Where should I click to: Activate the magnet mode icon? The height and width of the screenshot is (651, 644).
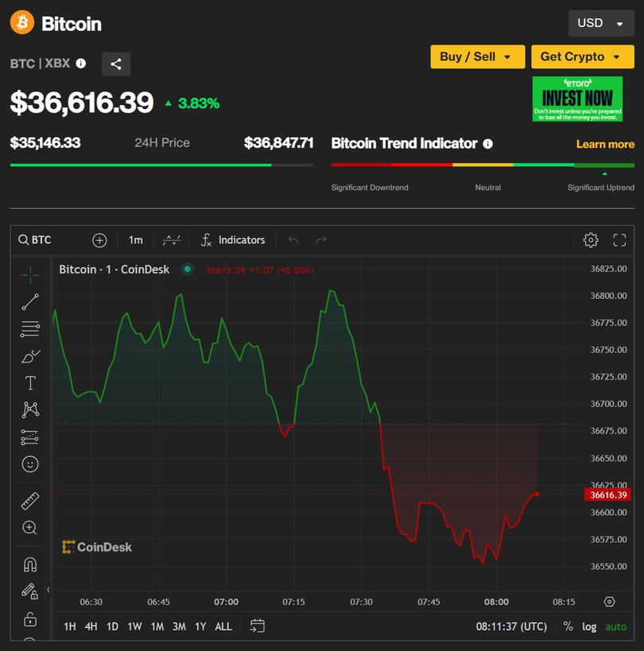[30, 564]
